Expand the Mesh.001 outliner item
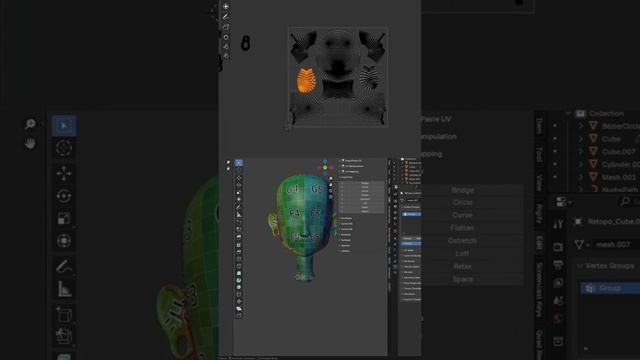The height and width of the screenshot is (360, 640). tap(580, 177)
